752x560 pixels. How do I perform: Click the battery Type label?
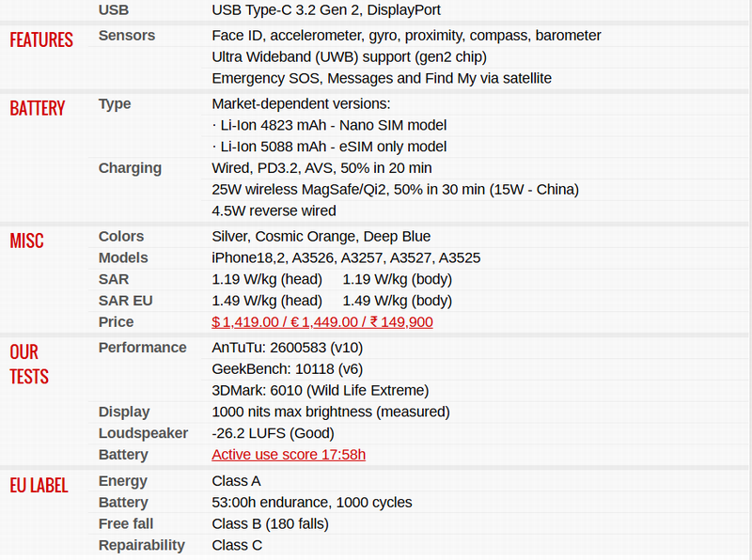tap(115, 103)
